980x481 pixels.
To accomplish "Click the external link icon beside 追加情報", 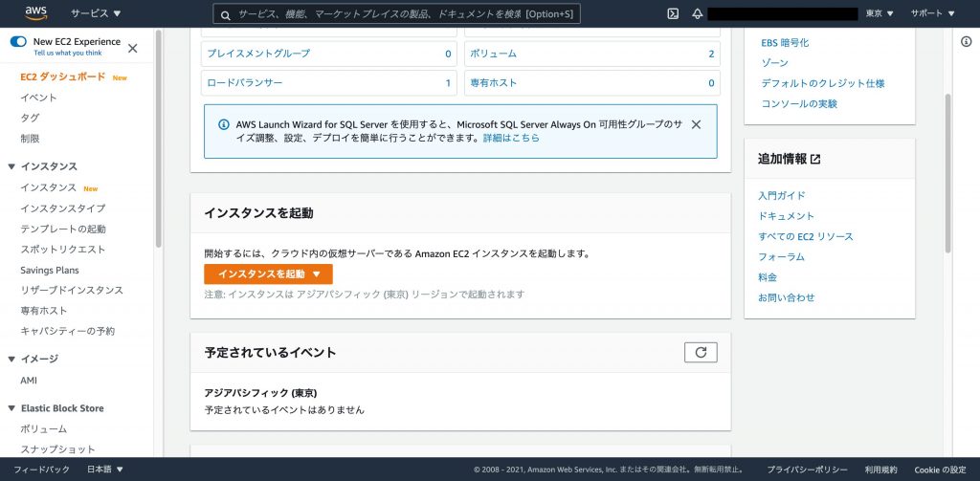I will (815, 160).
